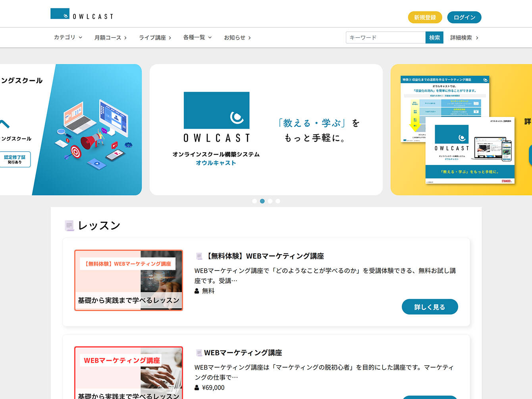Open the 月額コース menu item
This screenshot has height=399, width=532.
point(111,38)
